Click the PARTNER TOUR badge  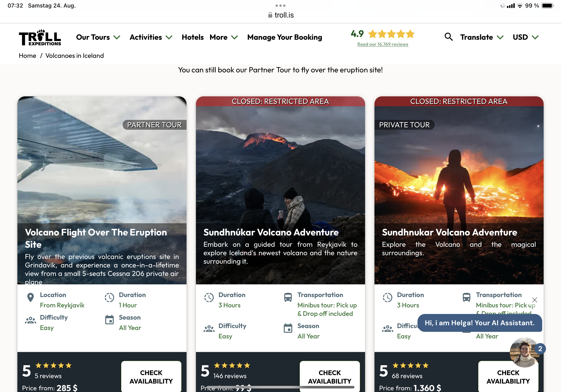[154, 125]
